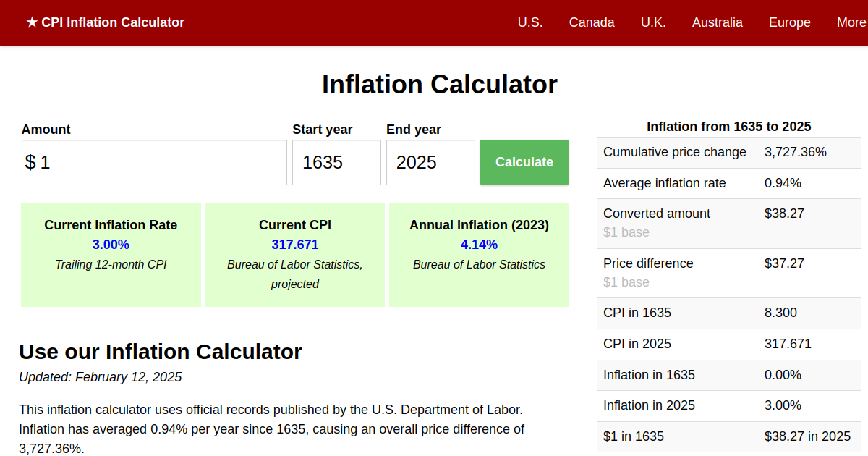Open the Australia navigation link

(717, 22)
